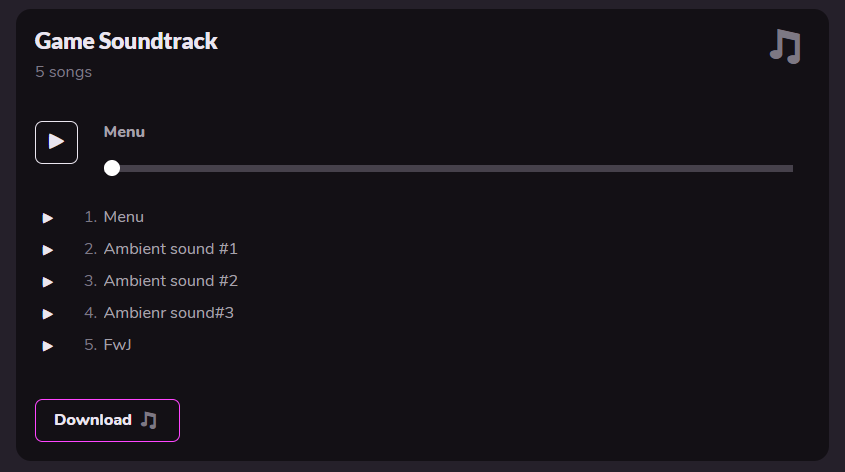Image resolution: width=845 pixels, height=472 pixels.
Task: Start Ambient sound #2 using its play icon
Action: tap(48, 282)
